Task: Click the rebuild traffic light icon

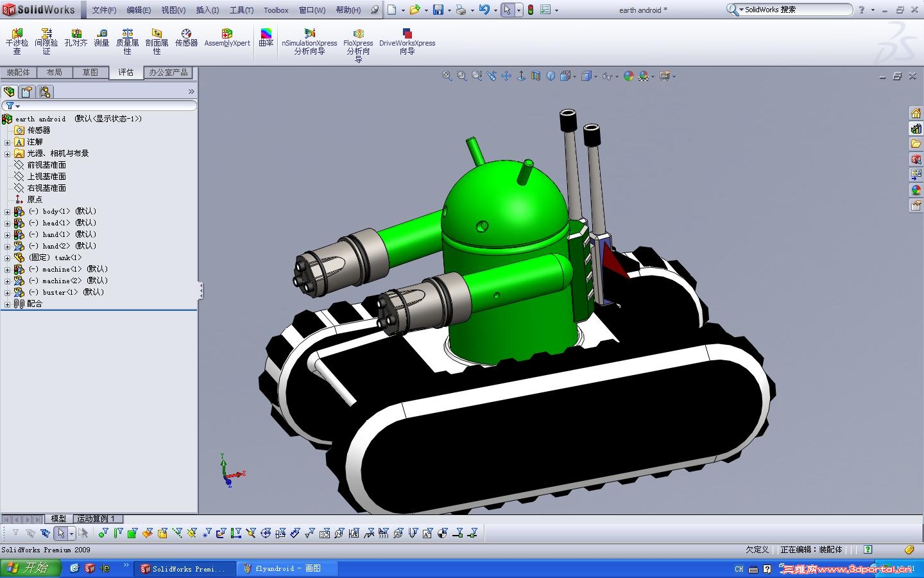Action: 531,10
